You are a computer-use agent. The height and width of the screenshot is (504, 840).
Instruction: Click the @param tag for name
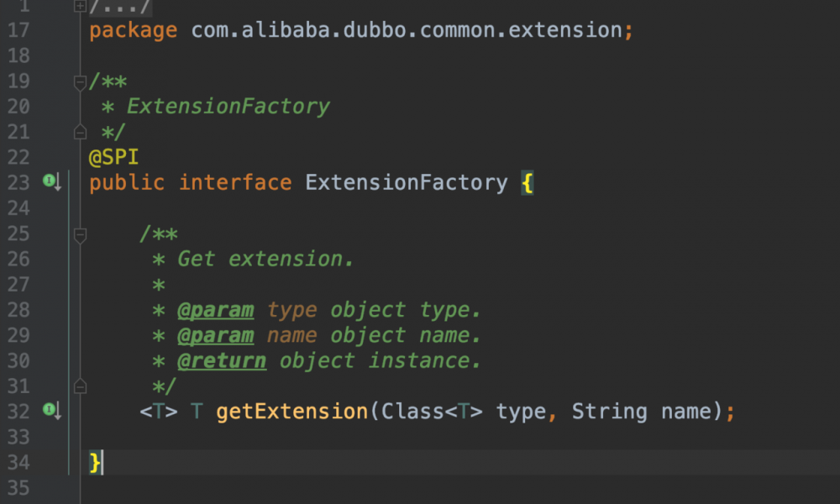point(215,335)
